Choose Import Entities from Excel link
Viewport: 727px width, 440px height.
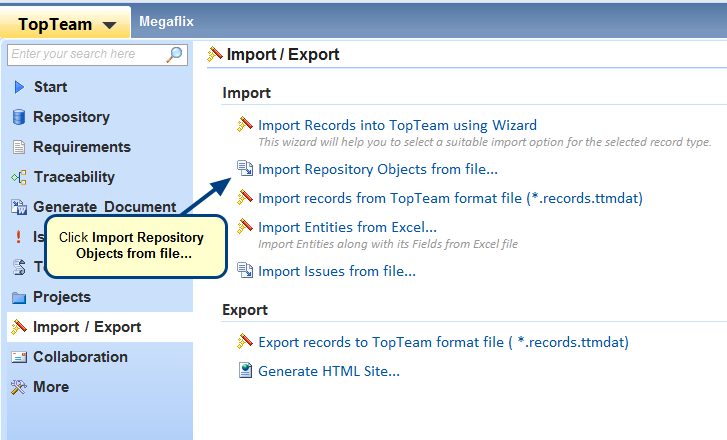347,227
